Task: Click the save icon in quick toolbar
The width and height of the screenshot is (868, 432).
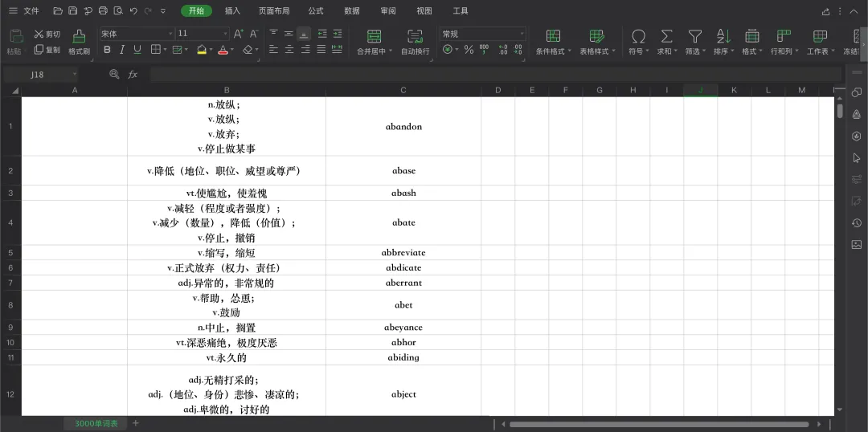Action: [x=72, y=10]
